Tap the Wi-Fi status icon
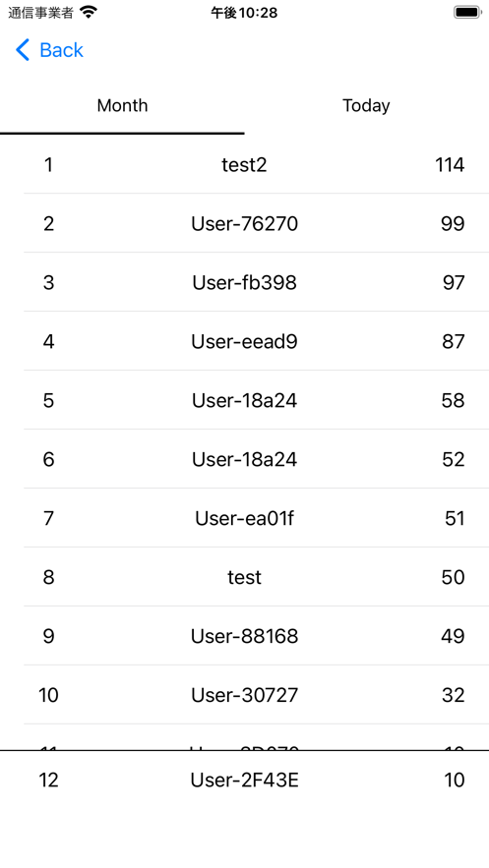Screen dimensions: 489x868 pos(89,12)
